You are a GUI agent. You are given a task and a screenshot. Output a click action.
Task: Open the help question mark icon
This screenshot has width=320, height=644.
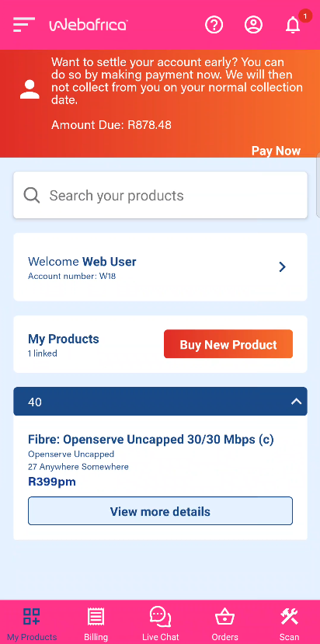point(214,25)
